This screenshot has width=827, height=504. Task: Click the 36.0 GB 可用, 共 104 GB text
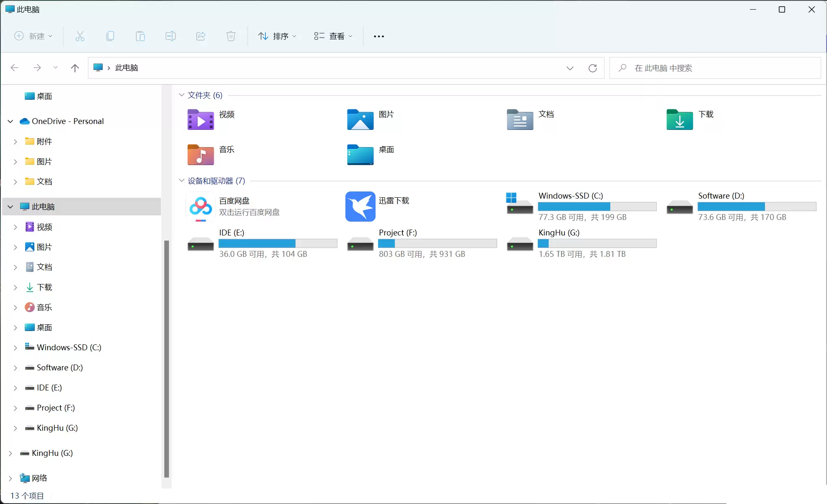click(263, 254)
